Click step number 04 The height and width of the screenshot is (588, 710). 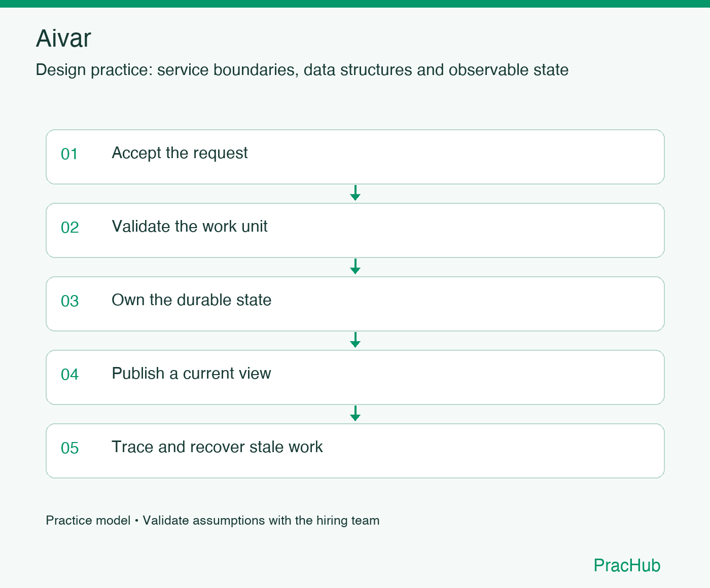click(70, 375)
